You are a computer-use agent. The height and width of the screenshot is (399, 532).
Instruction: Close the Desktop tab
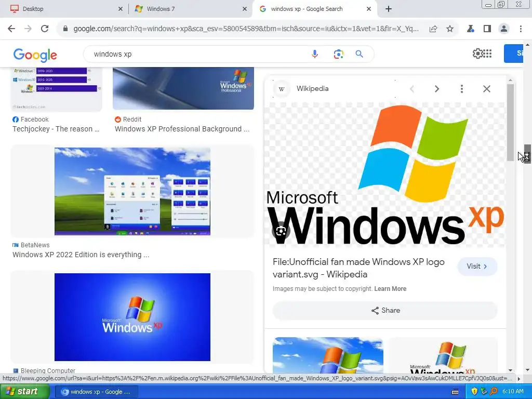click(121, 9)
